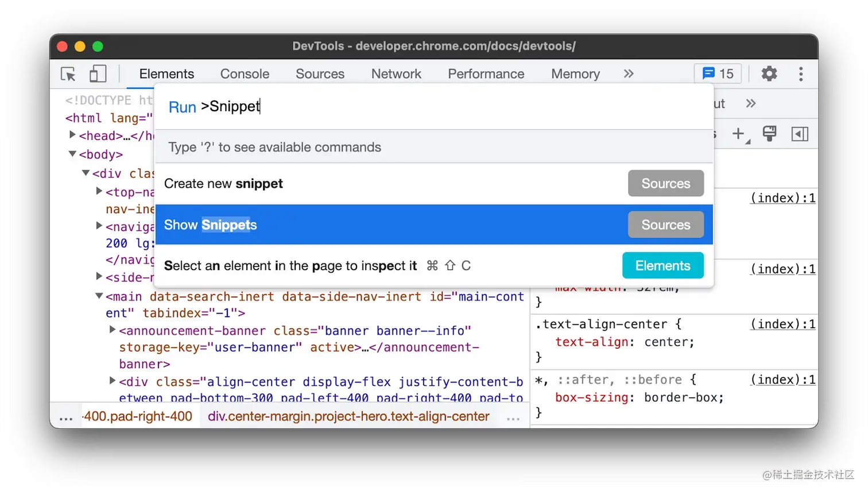Toggle the computed styles sidebar icon
Image resolution: width=868 pixels, height=494 pixels.
(800, 134)
